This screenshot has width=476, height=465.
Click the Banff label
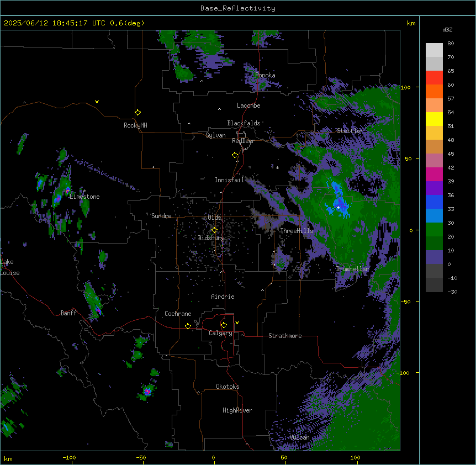(x=68, y=313)
